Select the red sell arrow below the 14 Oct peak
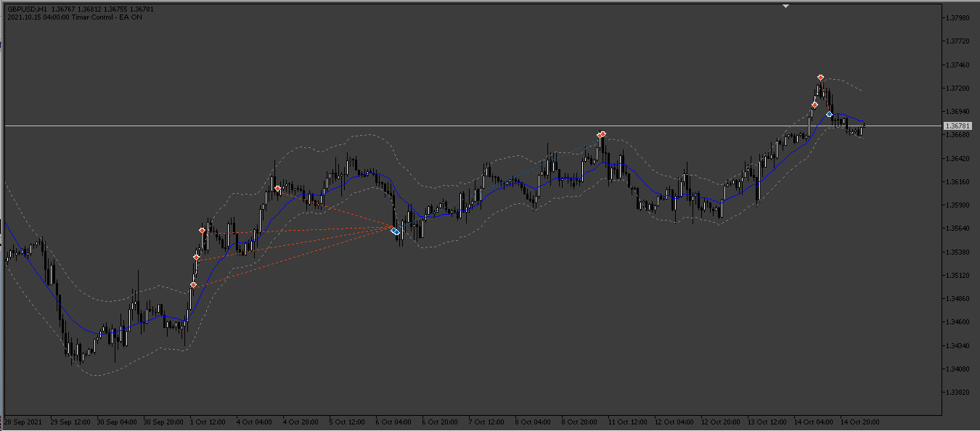Image resolution: width=980 pixels, height=431 pixels. click(814, 105)
